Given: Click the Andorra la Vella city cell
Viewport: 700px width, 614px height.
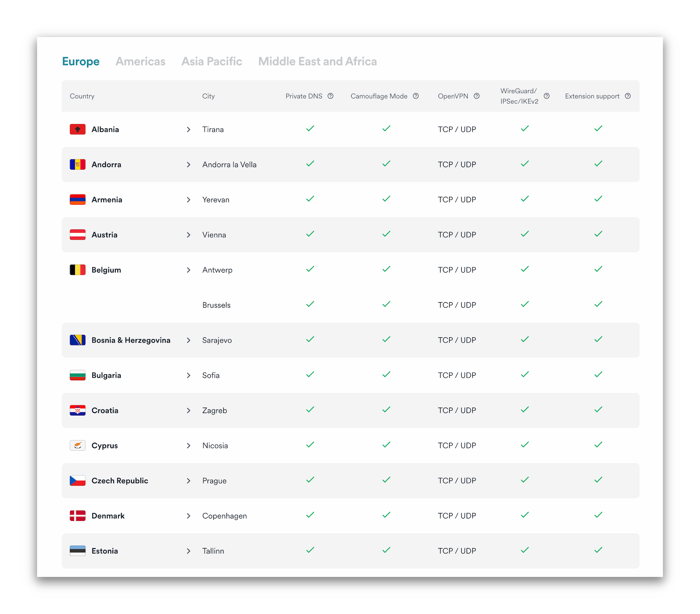Looking at the screenshot, I should click(x=229, y=164).
